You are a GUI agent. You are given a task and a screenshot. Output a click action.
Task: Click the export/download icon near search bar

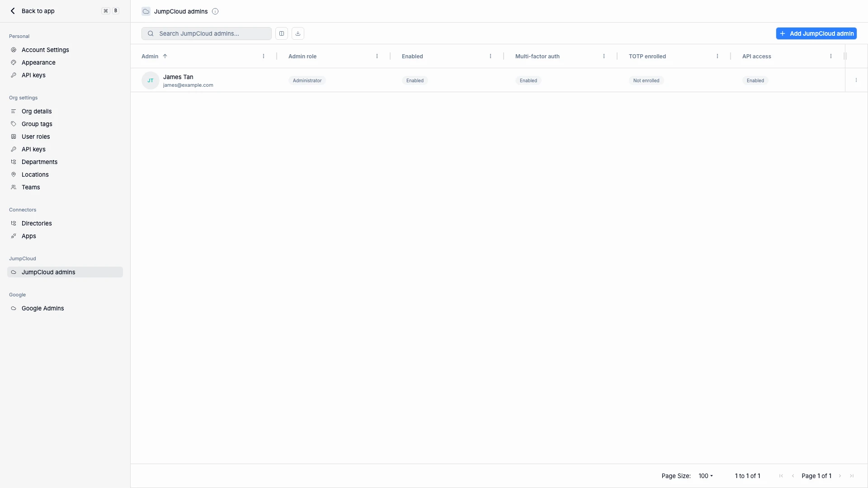pos(297,33)
